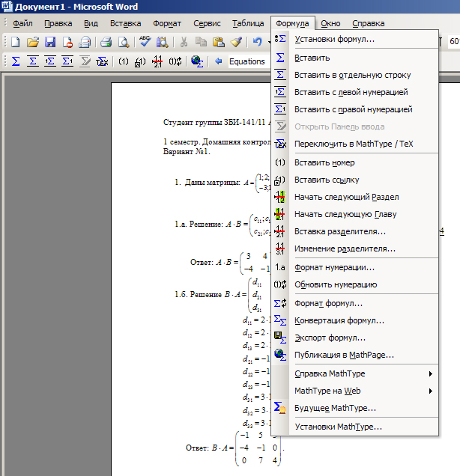Click the Format Painter brush icon

click(x=236, y=42)
